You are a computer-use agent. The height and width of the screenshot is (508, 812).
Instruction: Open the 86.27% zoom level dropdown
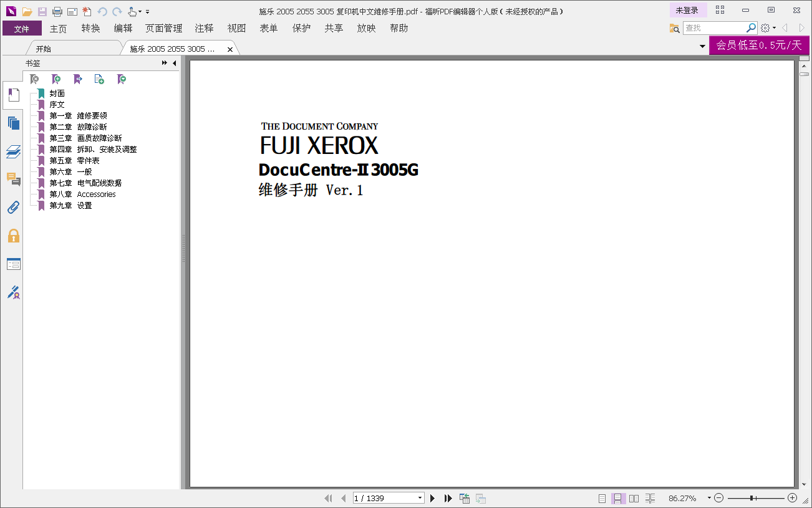[709, 498]
